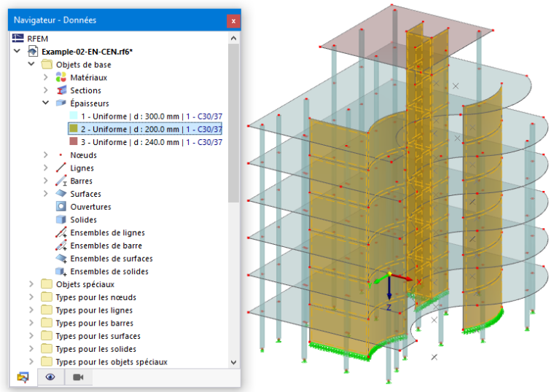
Task: Click the navigator scrollbar down arrow
Action: 233,362
